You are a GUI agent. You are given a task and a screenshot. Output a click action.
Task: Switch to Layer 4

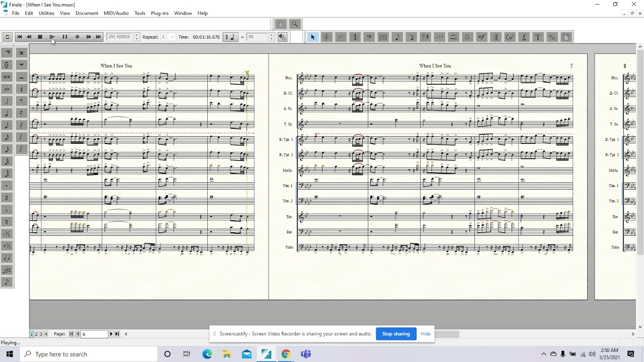point(46,334)
